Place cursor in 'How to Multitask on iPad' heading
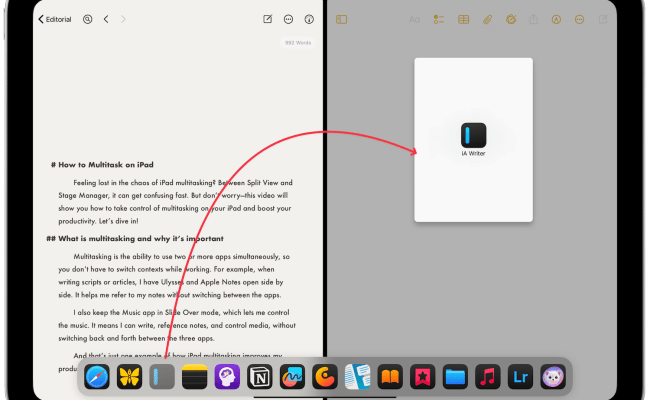650x400 pixels. 106,165
